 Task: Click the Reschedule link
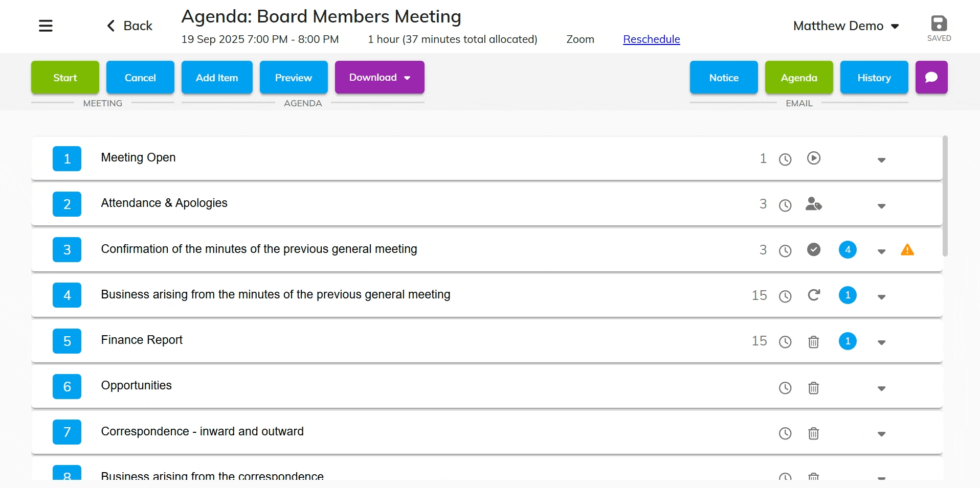tap(651, 39)
